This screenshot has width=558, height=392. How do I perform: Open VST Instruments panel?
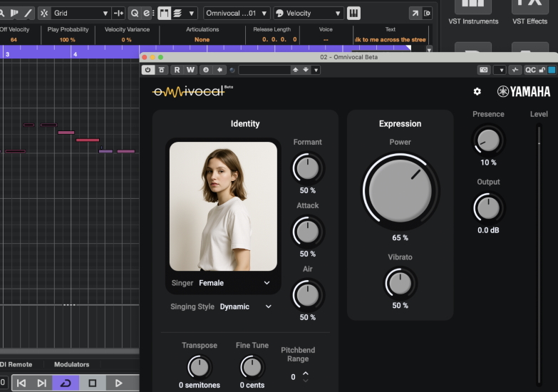tap(473, 13)
